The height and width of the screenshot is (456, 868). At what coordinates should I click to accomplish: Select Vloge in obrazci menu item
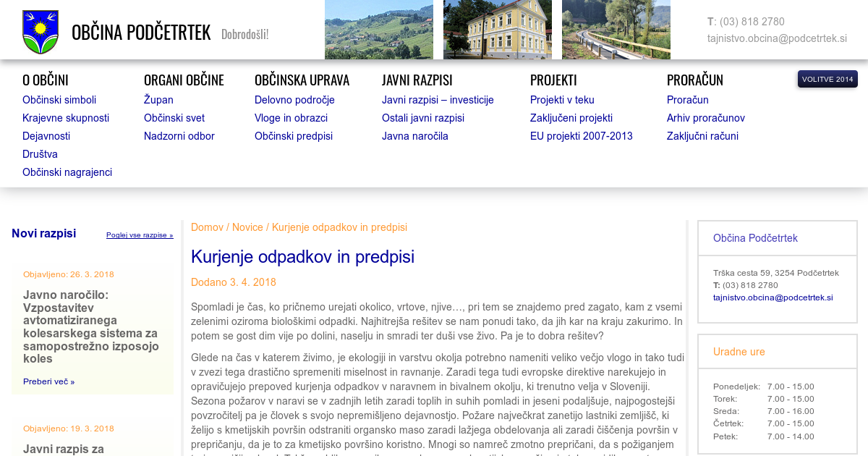click(291, 118)
